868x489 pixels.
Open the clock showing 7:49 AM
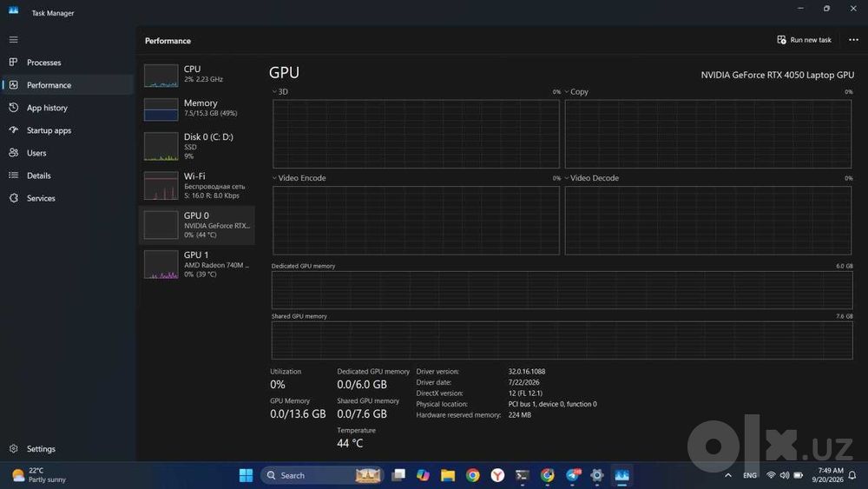(827, 475)
